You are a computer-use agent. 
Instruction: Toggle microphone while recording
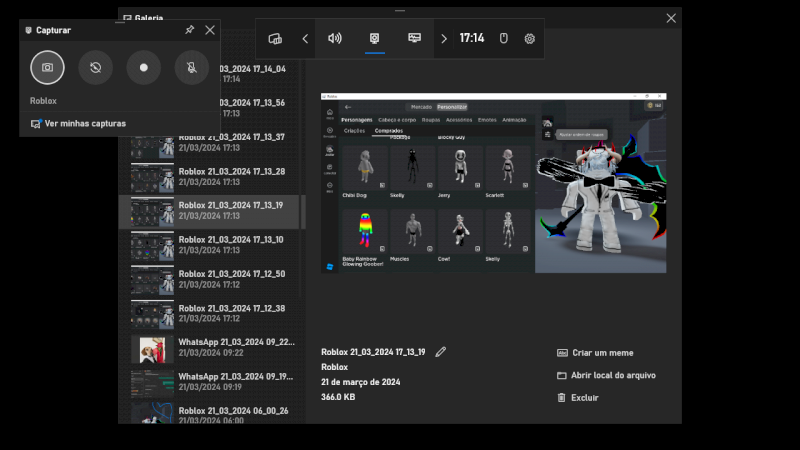191,68
